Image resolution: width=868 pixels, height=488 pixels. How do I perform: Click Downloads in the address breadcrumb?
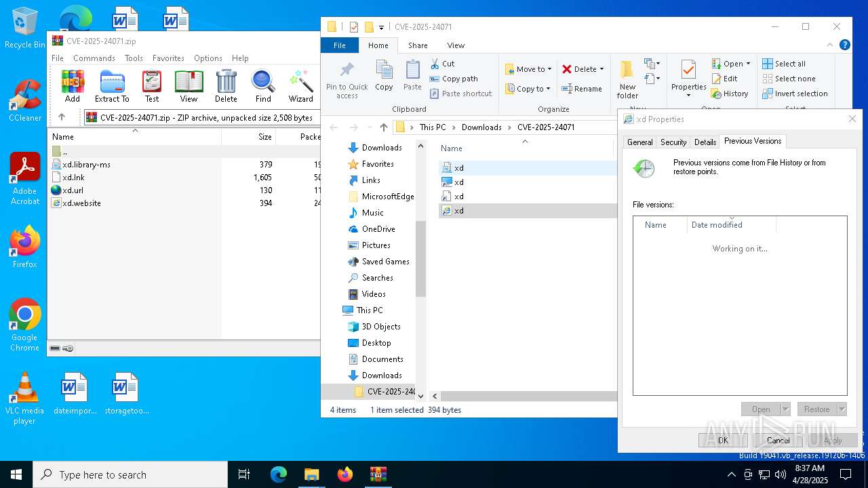pyautogui.click(x=481, y=127)
